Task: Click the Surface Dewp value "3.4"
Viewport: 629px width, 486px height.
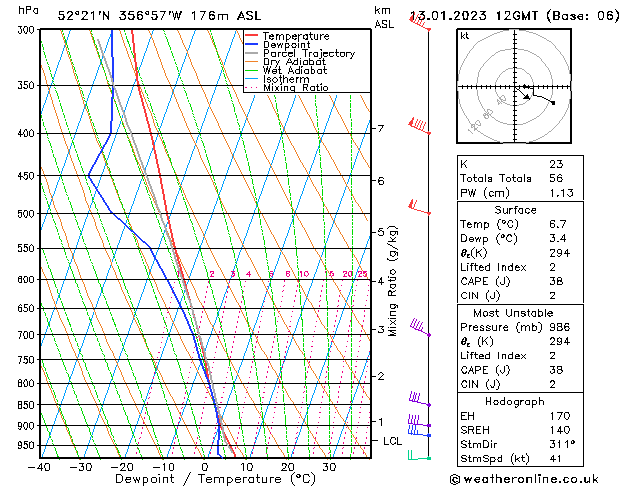Action: tap(558, 239)
